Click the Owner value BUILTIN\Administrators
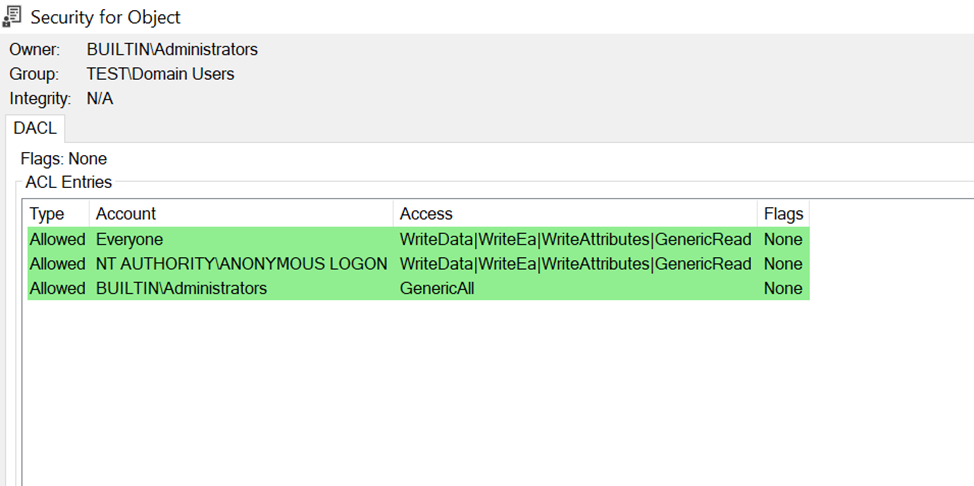Viewport: 974px width, 486px height. [172, 49]
